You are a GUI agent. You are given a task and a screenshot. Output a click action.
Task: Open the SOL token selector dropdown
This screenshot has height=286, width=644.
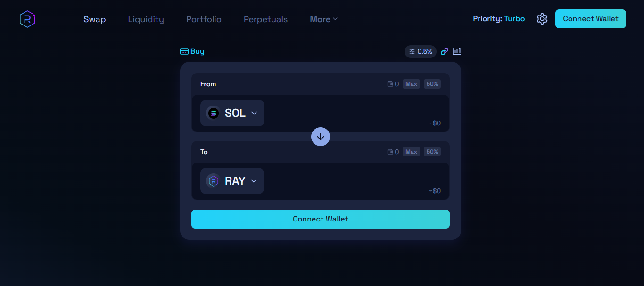(232, 113)
